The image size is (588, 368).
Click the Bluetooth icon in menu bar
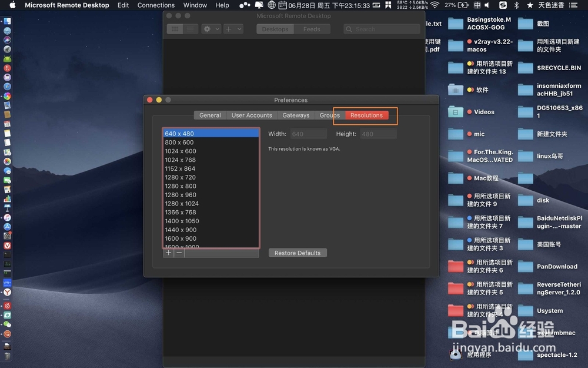(516, 5)
